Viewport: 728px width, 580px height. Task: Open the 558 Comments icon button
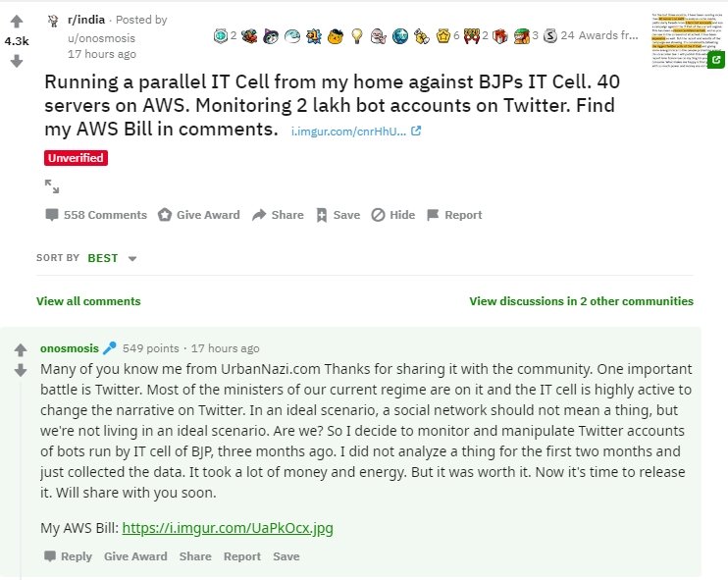click(x=52, y=215)
